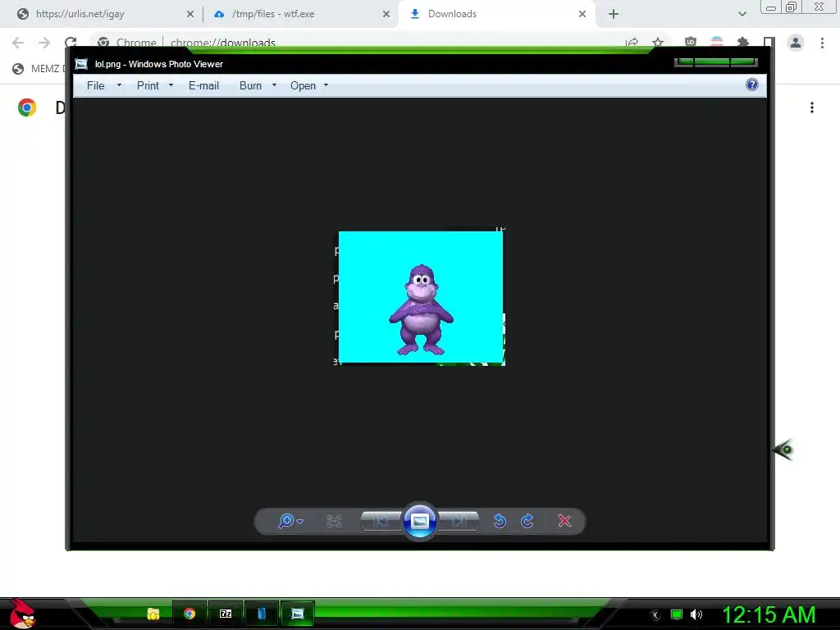Open the Chrome extensions puzzle icon

coord(743,43)
